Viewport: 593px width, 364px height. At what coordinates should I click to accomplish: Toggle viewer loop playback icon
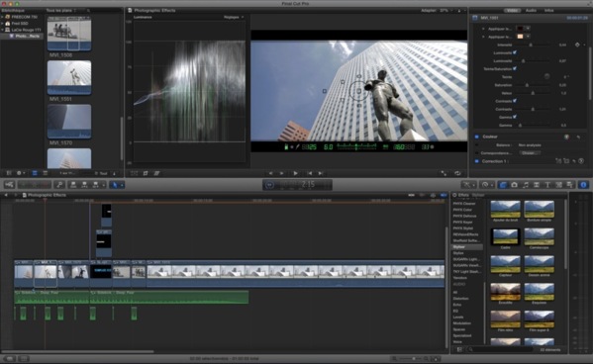pos(457,173)
